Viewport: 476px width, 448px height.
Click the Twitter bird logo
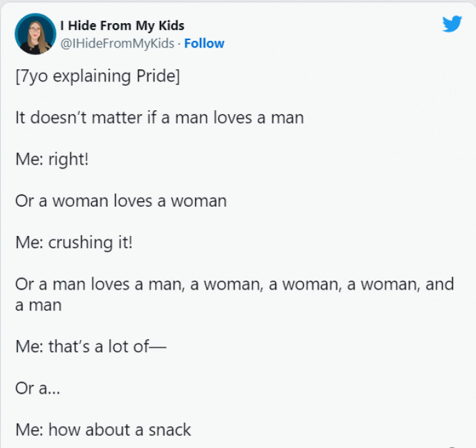coord(452,24)
